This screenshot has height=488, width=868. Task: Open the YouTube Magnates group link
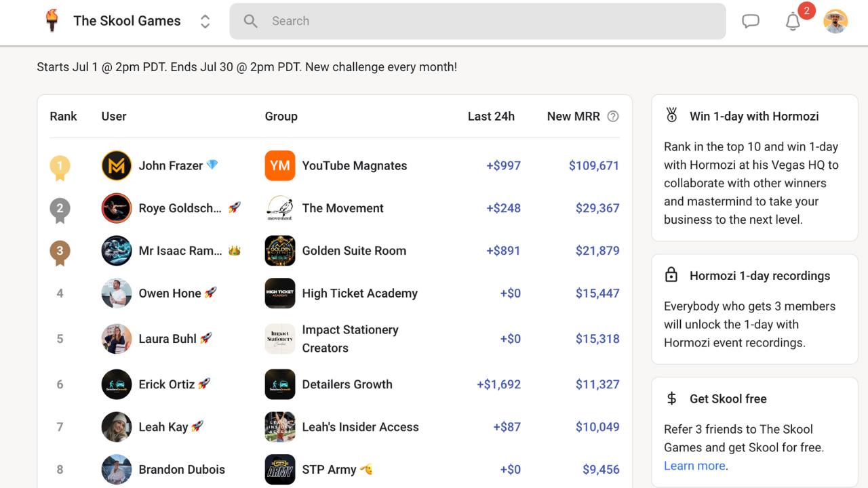point(355,165)
